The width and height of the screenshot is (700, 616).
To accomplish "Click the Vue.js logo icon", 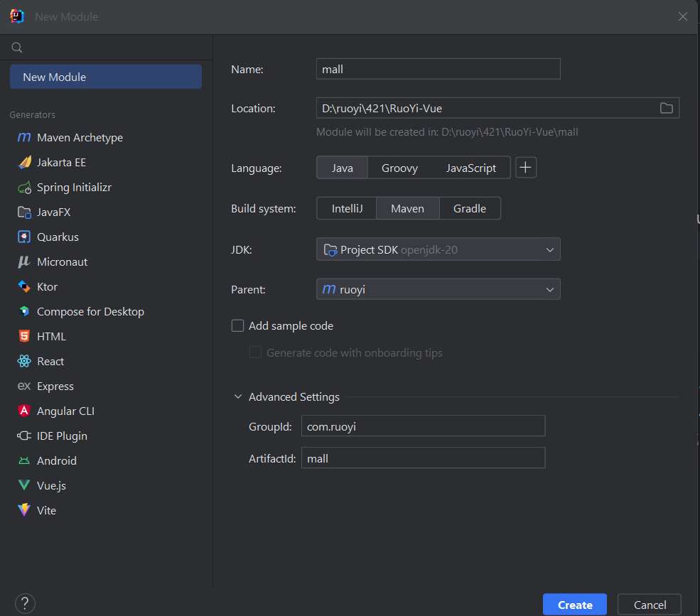I will coord(24,485).
